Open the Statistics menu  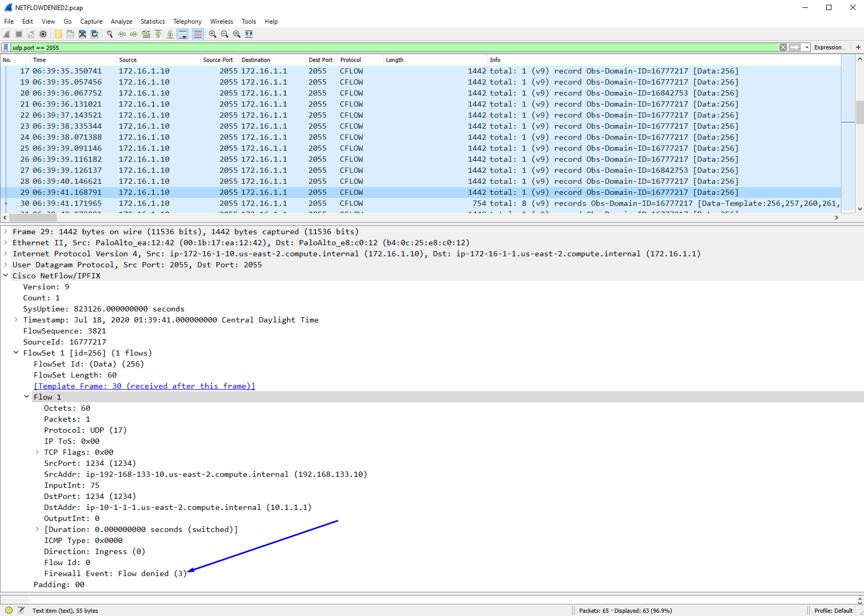(x=152, y=22)
